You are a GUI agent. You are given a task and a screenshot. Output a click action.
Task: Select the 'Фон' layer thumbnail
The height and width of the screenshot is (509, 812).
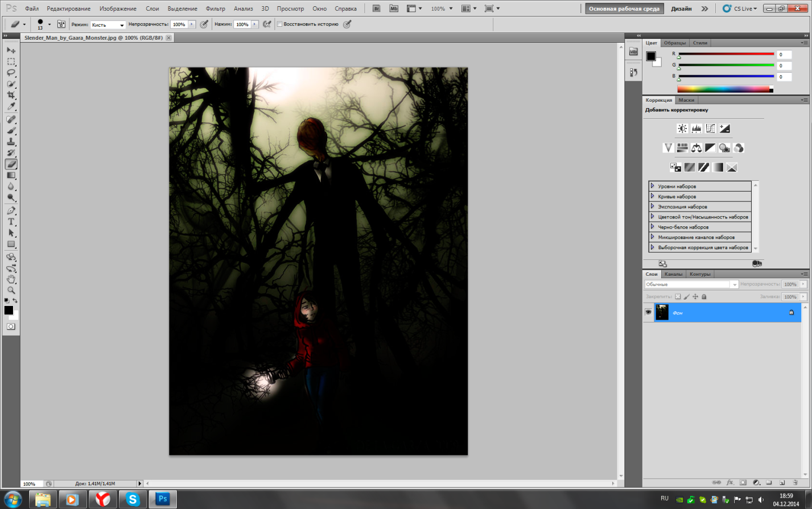(662, 312)
